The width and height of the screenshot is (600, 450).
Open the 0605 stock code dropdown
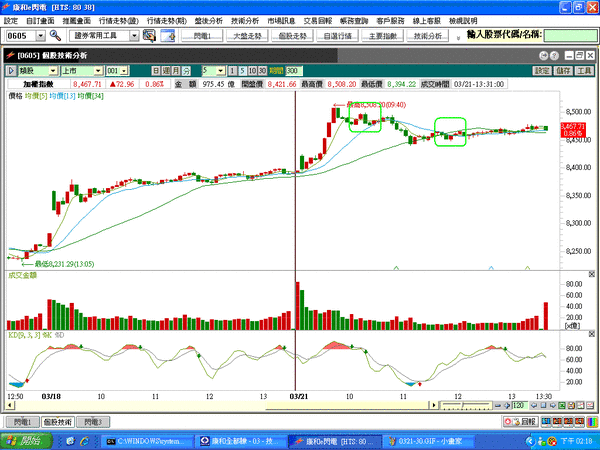pyautogui.click(x=41, y=36)
